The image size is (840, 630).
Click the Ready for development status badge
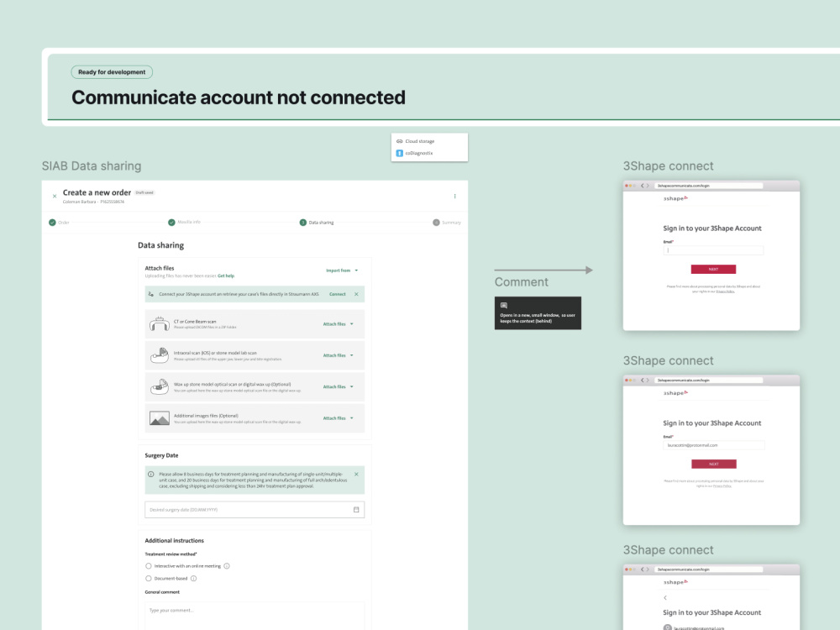click(112, 71)
